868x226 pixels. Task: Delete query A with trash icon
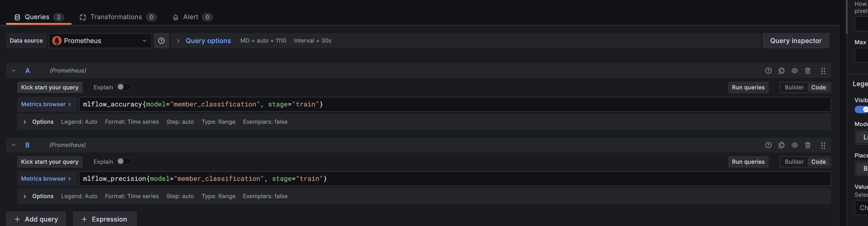(808, 71)
